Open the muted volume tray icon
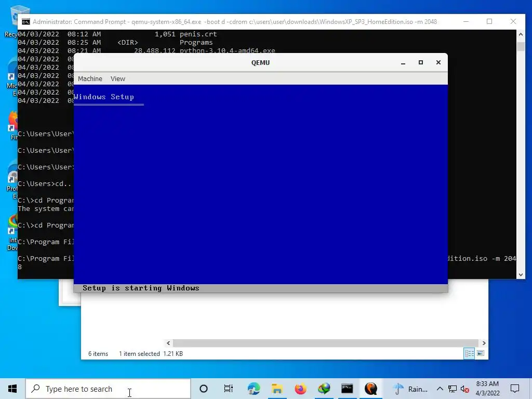The height and width of the screenshot is (399, 532). [465, 389]
